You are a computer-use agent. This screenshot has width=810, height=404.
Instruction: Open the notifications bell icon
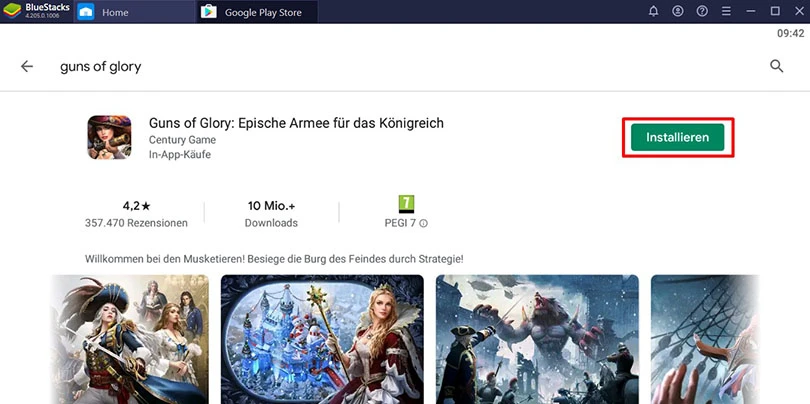pyautogui.click(x=653, y=11)
